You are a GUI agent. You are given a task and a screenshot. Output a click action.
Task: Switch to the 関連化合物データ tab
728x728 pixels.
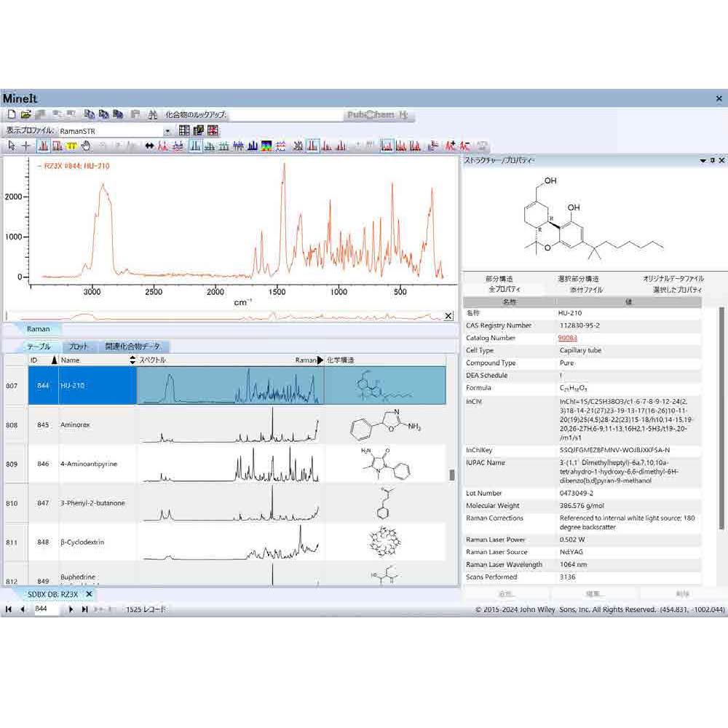[132, 347]
